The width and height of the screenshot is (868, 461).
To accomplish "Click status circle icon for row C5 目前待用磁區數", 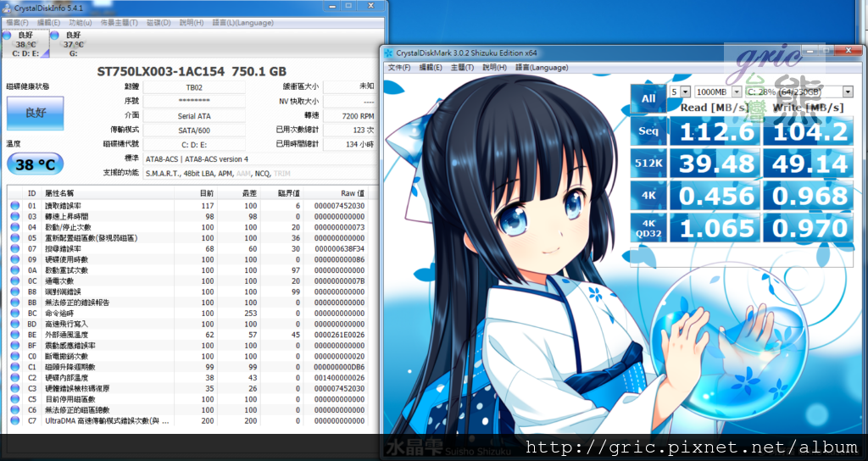I will (x=15, y=400).
